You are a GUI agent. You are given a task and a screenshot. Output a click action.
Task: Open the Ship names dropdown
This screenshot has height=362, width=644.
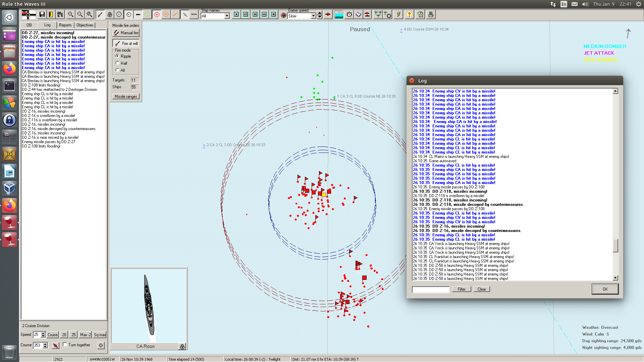click(x=227, y=16)
